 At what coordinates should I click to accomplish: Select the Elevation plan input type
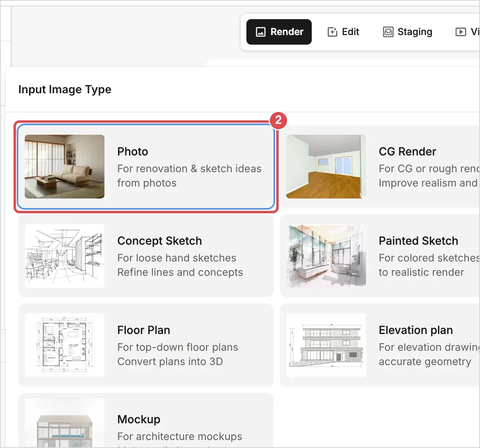(380, 345)
